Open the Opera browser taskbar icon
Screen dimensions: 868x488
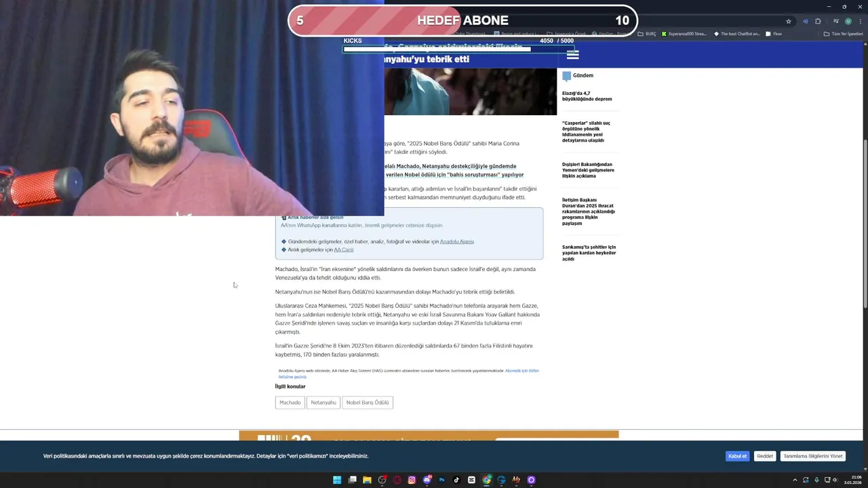coord(397,480)
